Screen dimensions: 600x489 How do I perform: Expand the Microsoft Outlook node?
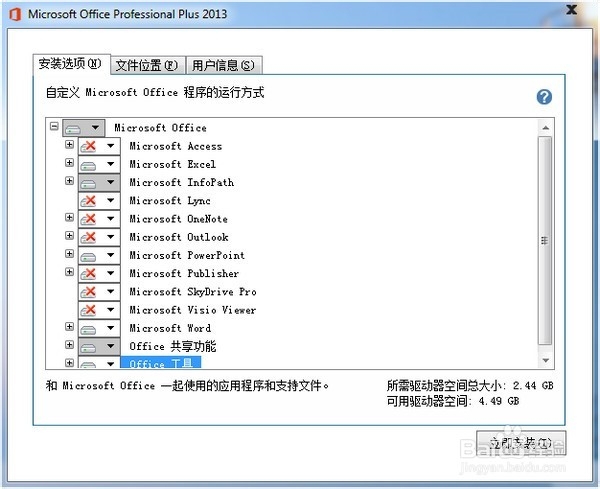click(69, 235)
